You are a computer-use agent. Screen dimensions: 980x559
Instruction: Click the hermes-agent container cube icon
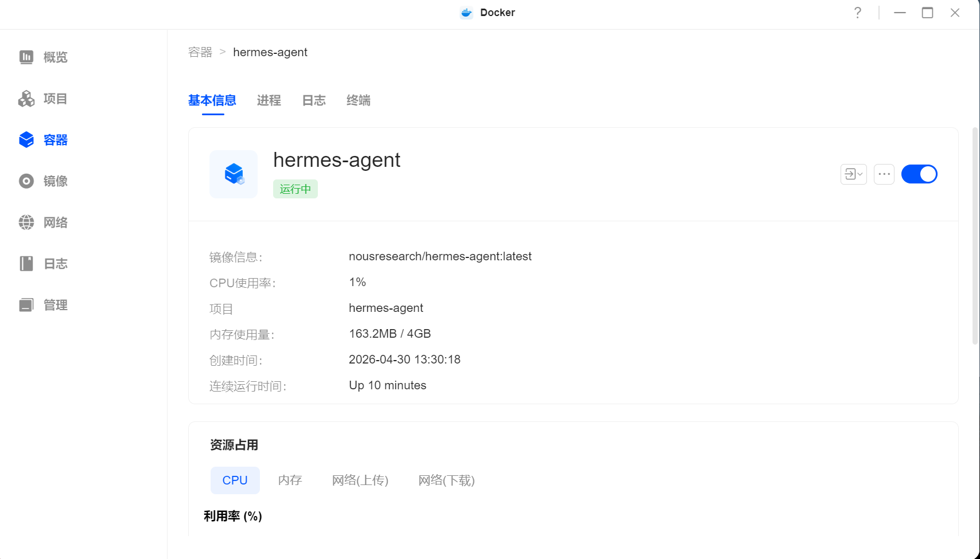(234, 174)
